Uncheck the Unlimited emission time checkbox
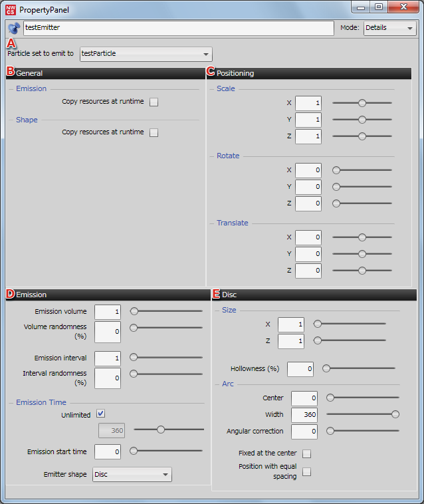Image resolution: width=424 pixels, height=504 pixels. tap(101, 414)
